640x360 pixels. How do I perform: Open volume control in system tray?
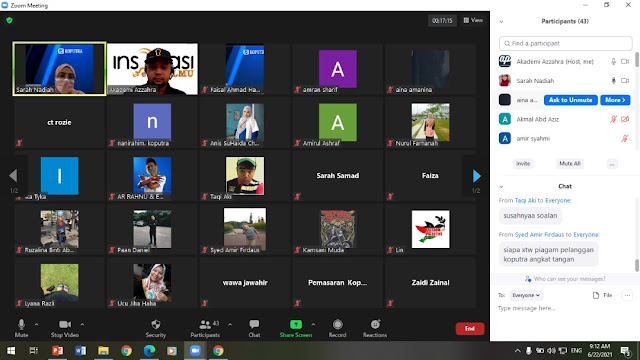tap(551, 351)
